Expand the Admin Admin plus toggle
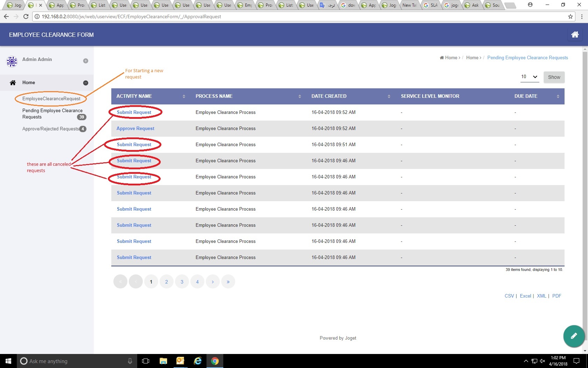The width and height of the screenshot is (588, 368). (x=85, y=61)
